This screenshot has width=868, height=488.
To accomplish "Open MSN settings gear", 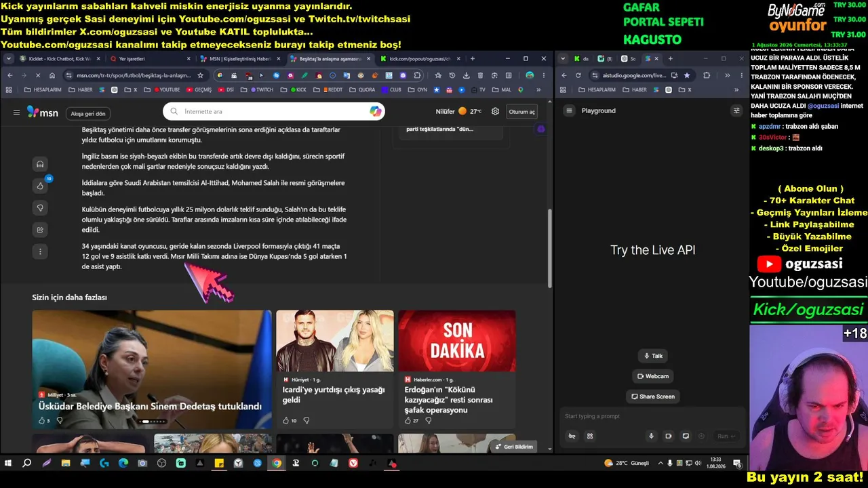I will (495, 112).
